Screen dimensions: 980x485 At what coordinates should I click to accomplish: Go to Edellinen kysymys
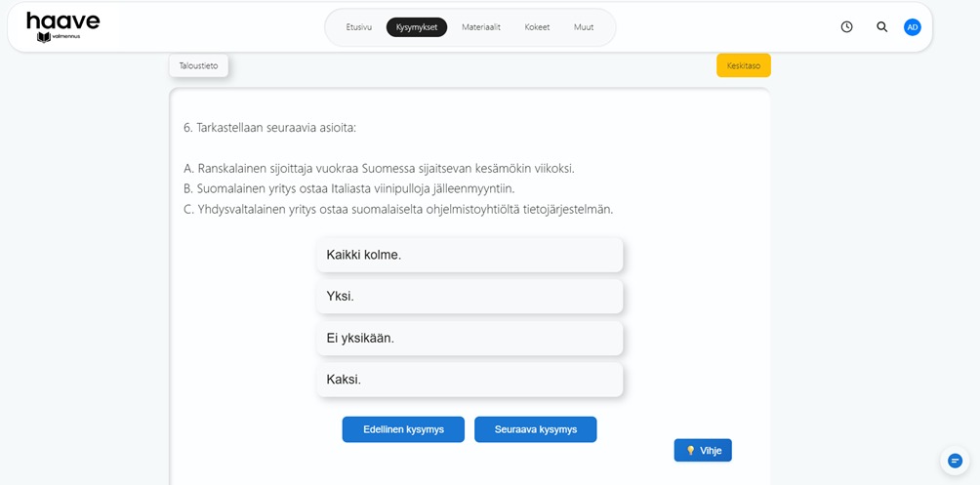(403, 429)
